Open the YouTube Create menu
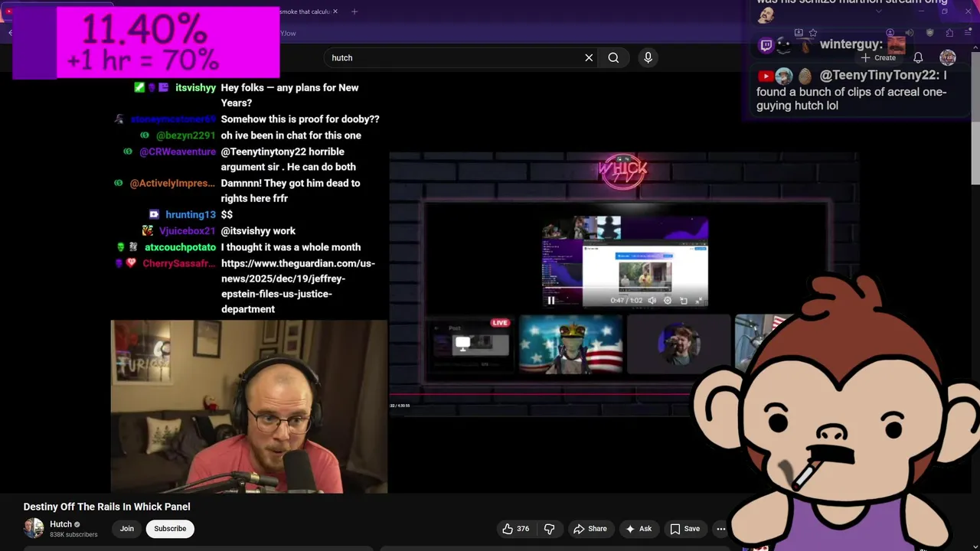 coord(877,57)
